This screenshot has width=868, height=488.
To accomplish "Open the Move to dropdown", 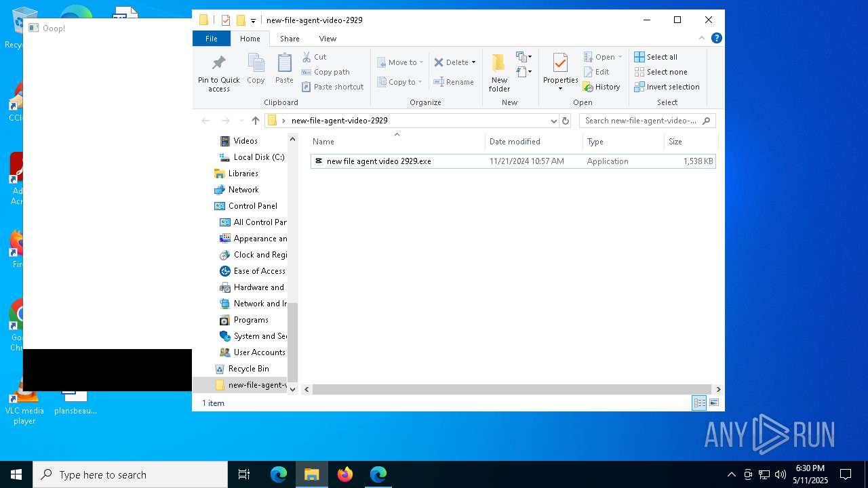I will tap(400, 62).
